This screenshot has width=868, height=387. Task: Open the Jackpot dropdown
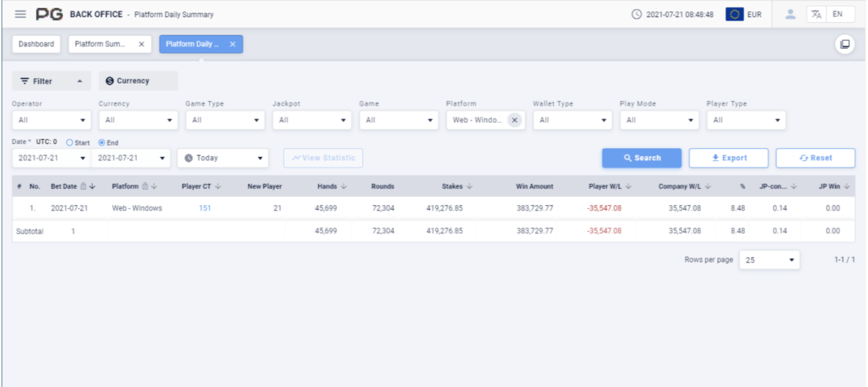[x=312, y=120]
